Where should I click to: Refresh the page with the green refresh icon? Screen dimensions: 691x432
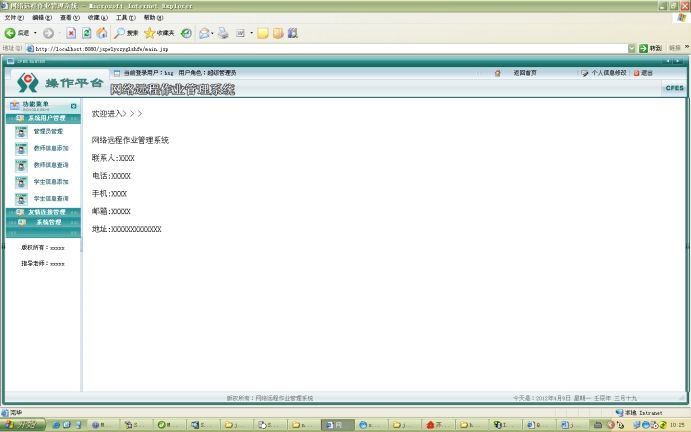86,33
